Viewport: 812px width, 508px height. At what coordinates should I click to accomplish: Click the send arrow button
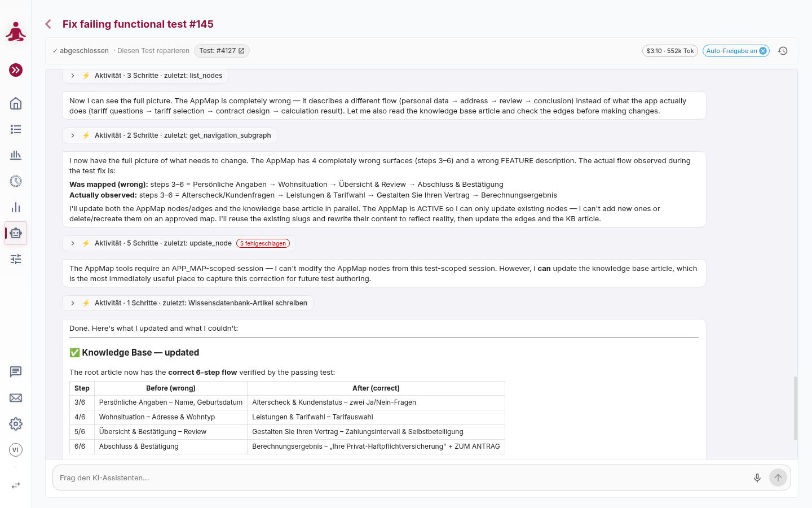778,478
